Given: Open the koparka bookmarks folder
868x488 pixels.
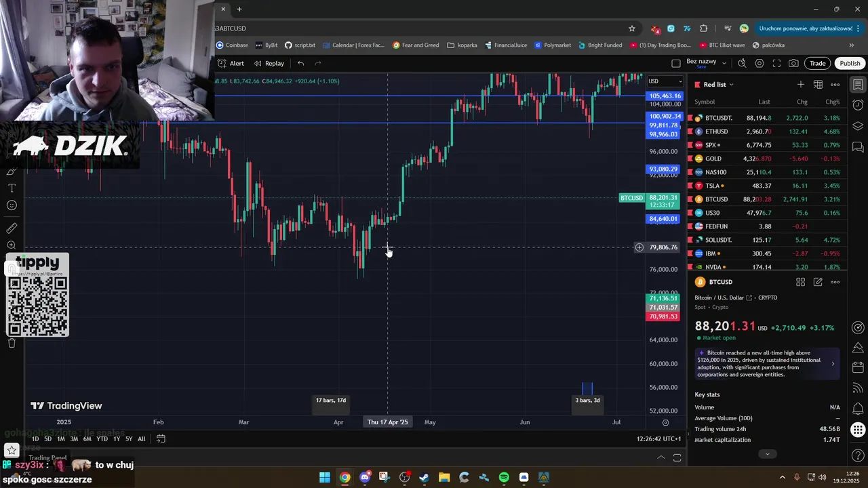Looking at the screenshot, I should coord(462,45).
